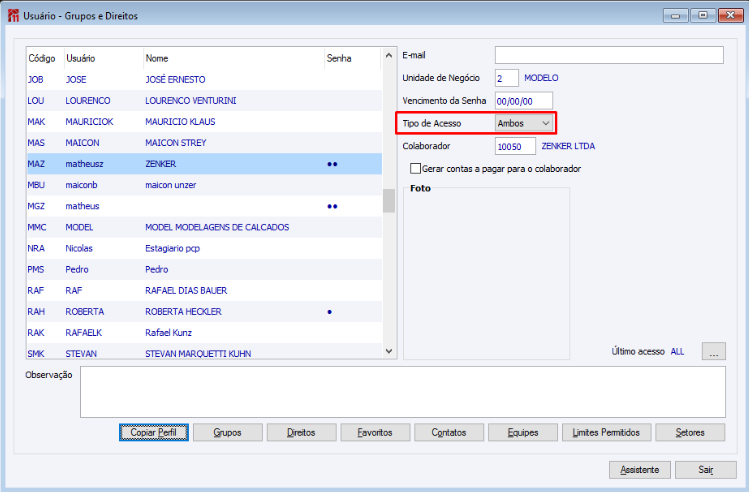
Task: Select row MODEL MODELAGENS DE CALCADOS
Action: coord(204,227)
